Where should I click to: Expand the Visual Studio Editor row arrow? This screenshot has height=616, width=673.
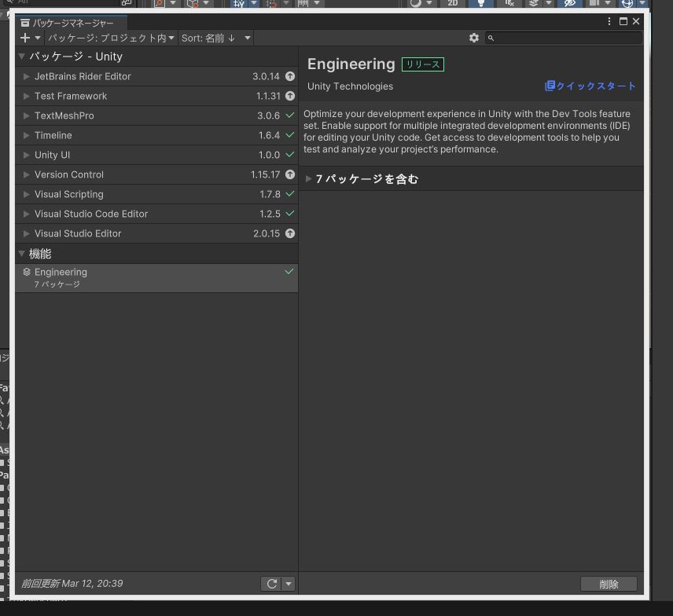pyautogui.click(x=26, y=233)
